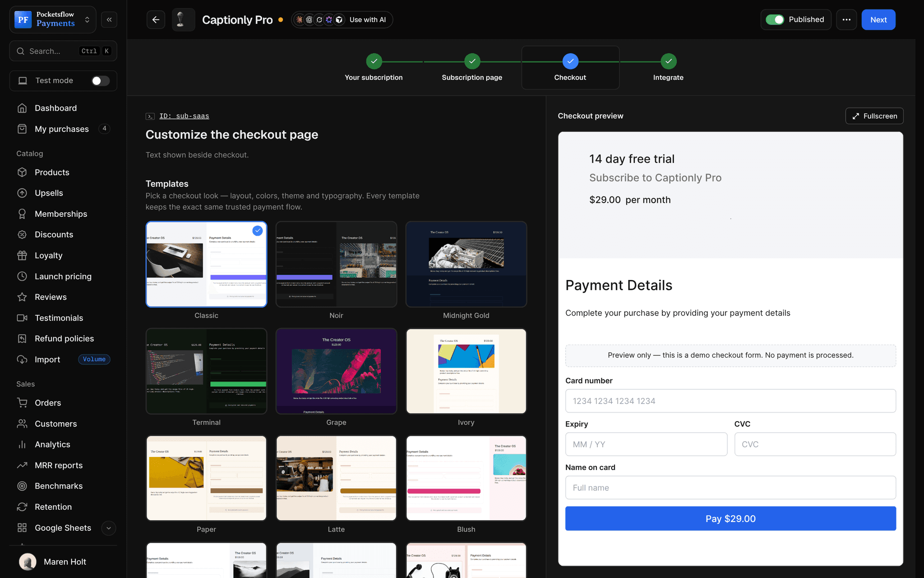
Task: Click the Benchmarks target icon
Action: [x=22, y=486]
